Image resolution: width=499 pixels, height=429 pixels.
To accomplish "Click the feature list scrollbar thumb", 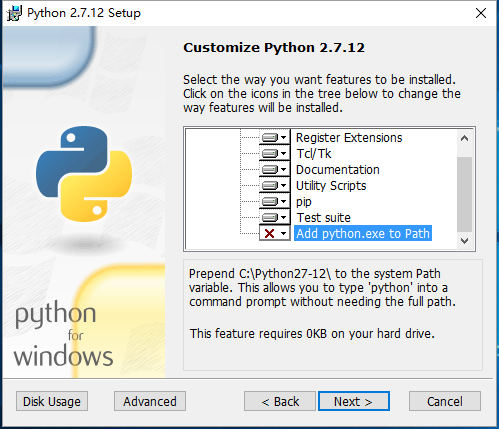I will point(465,194).
